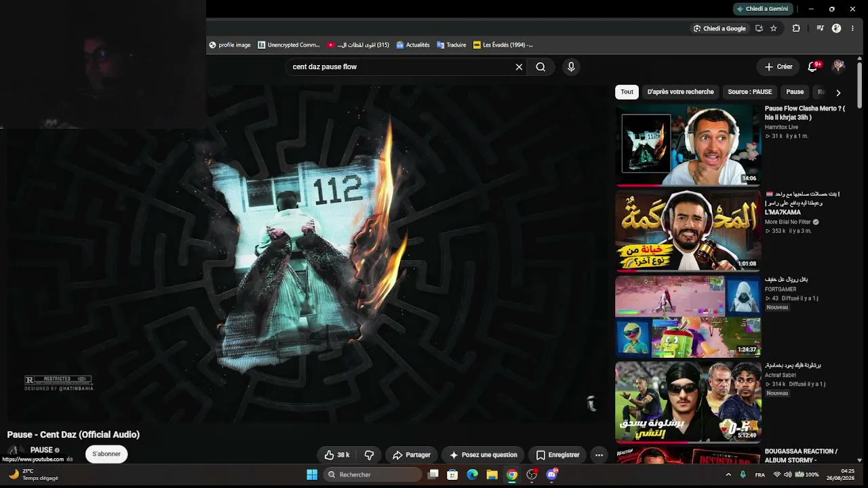The image size is (868, 488).
Task: Subscribe with S'abonner button
Action: click(x=106, y=454)
